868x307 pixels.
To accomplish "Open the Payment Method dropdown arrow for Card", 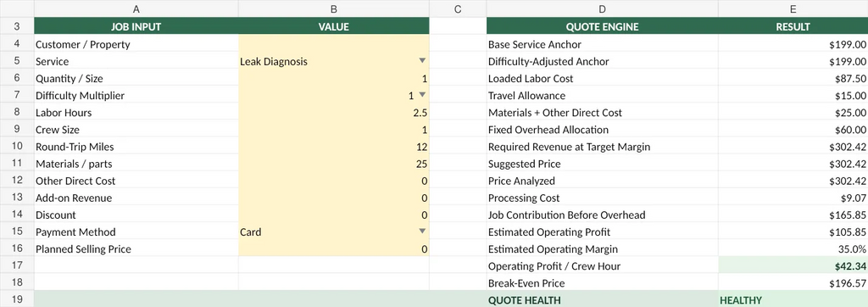I will (422, 232).
